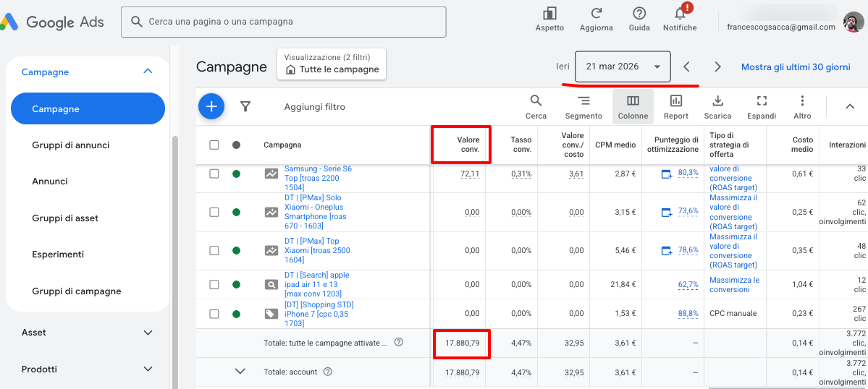Open the Report toolbar icon
Viewport: 868px width, 389px height.
(x=675, y=106)
